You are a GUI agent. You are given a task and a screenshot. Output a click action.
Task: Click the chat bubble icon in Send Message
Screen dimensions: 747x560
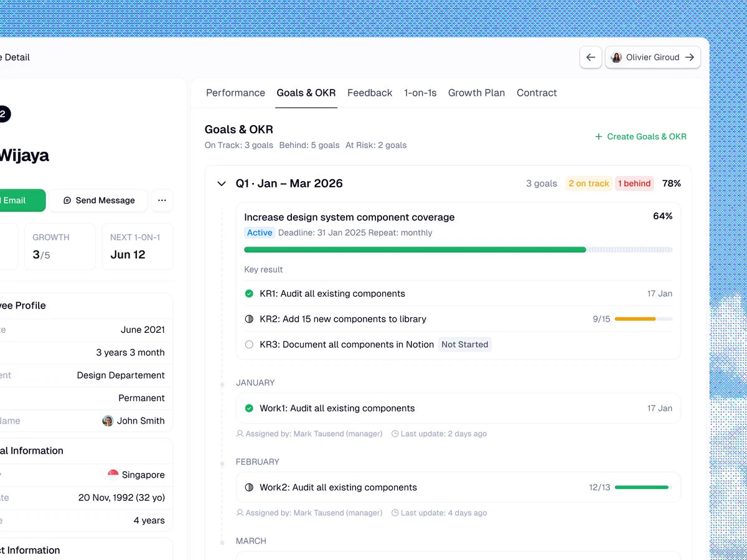67,200
